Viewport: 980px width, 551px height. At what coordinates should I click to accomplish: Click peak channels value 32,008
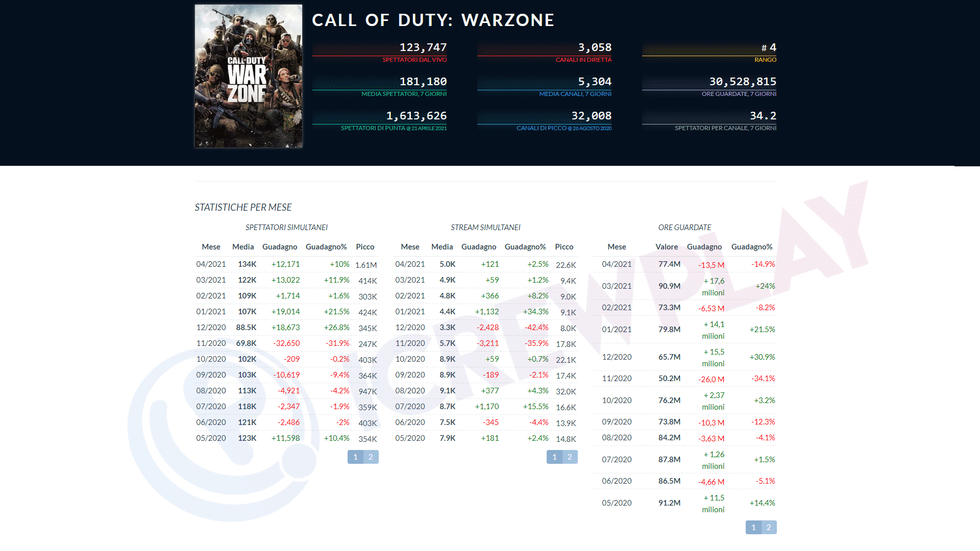click(x=592, y=116)
